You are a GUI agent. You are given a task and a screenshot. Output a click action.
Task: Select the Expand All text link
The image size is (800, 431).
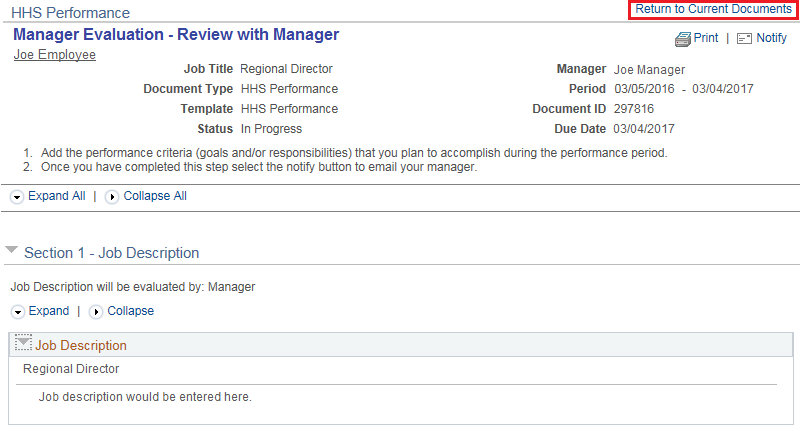pyautogui.click(x=56, y=196)
